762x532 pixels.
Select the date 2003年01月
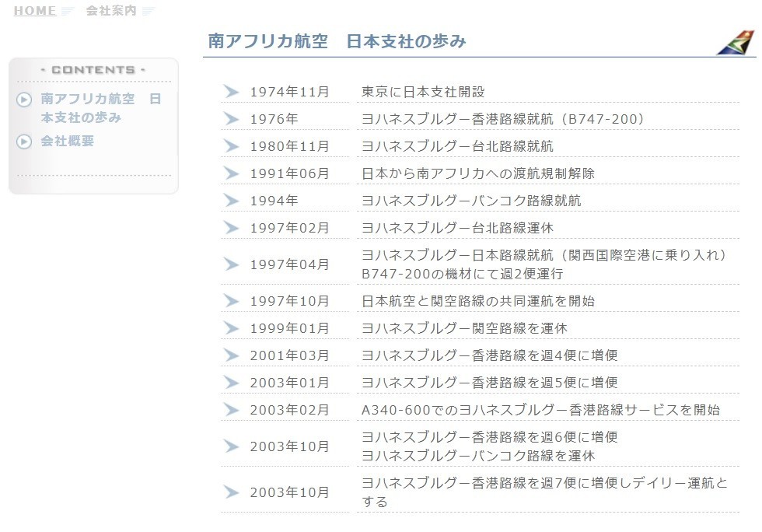click(x=289, y=383)
